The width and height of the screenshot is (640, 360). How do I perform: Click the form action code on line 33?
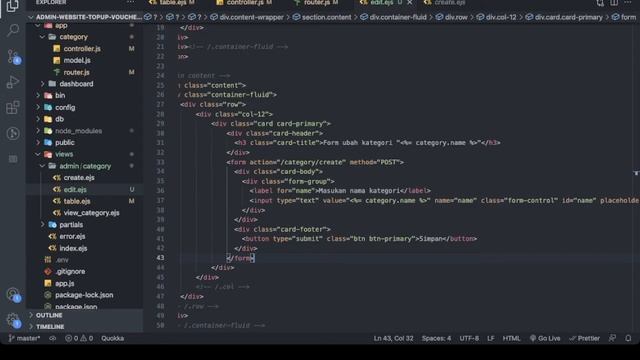pyautogui.click(x=315, y=162)
